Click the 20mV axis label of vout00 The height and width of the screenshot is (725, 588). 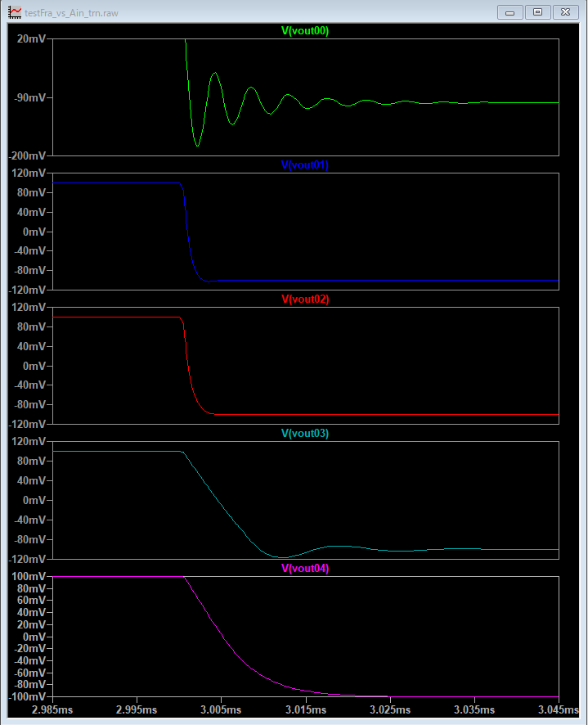click(31, 38)
